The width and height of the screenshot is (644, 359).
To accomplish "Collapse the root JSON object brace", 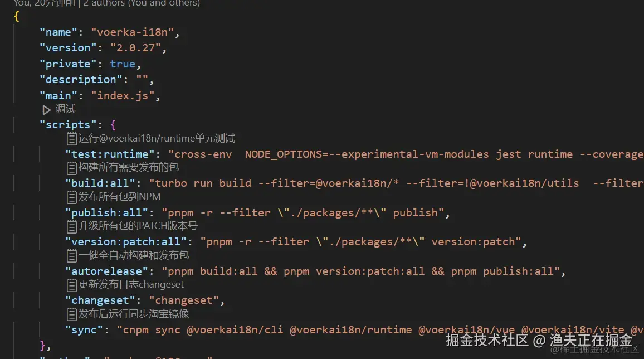I will coord(16,16).
